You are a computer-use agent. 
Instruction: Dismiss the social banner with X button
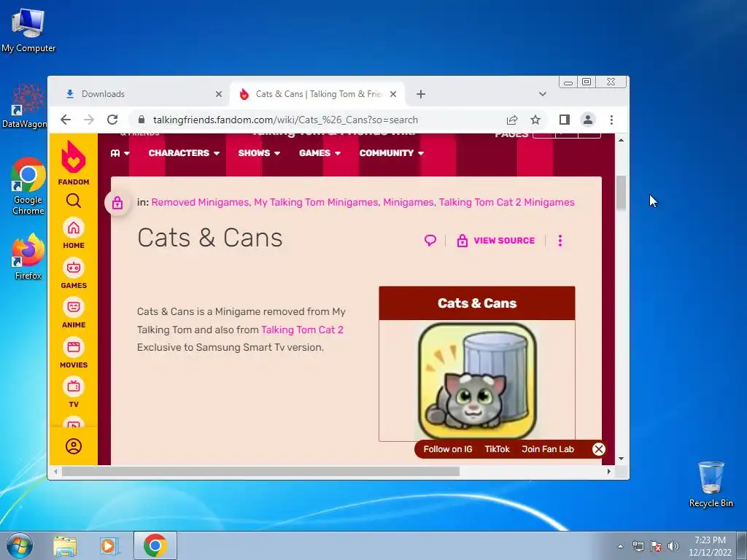(x=599, y=449)
